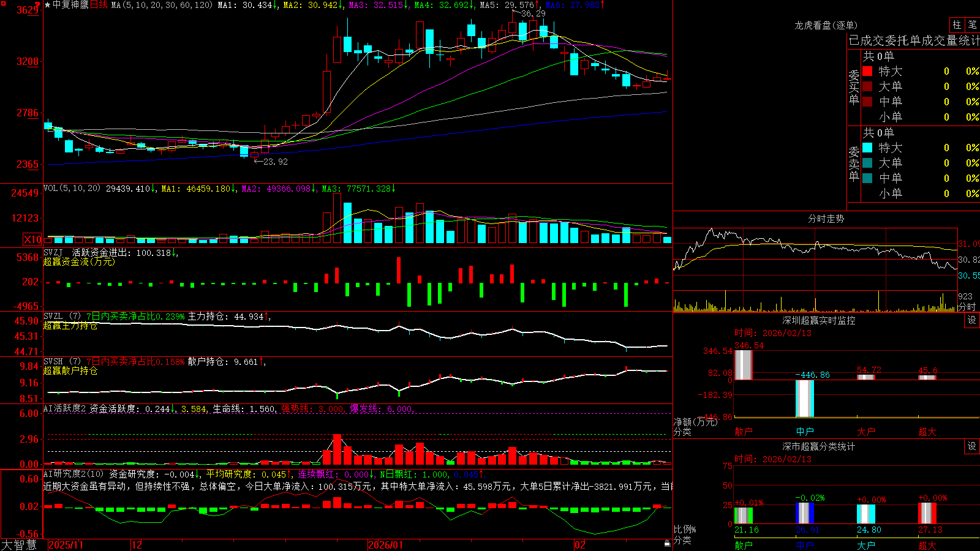The image size is (980, 551).
Task: Click the 23.92 low price annotation
Action: (275, 162)
